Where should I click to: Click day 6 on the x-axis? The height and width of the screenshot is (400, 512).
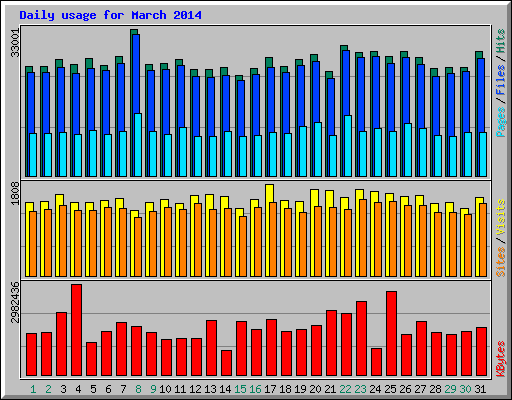[x=108, y=389]
